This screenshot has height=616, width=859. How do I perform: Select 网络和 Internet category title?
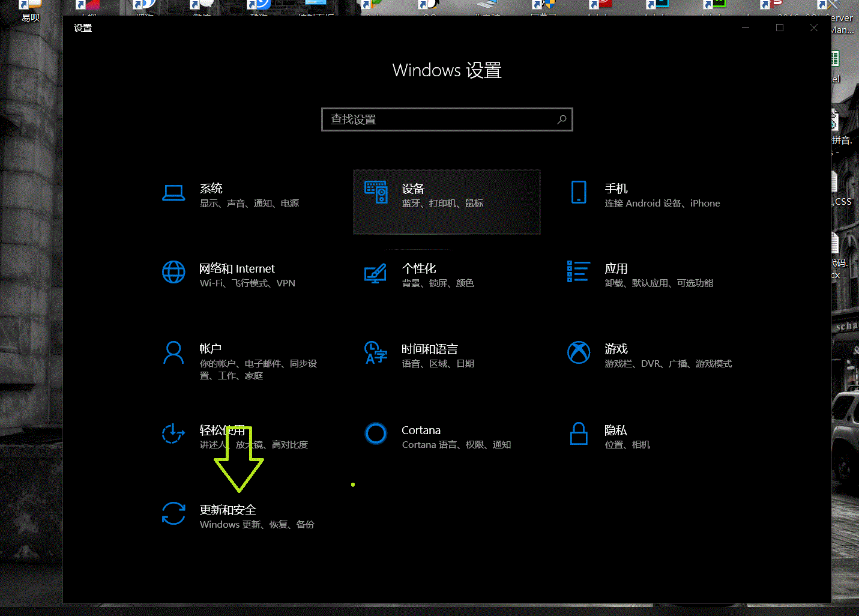pos(237,268)
